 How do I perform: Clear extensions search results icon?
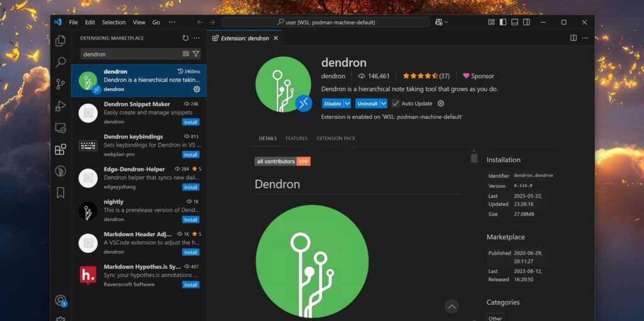point(186,54)
